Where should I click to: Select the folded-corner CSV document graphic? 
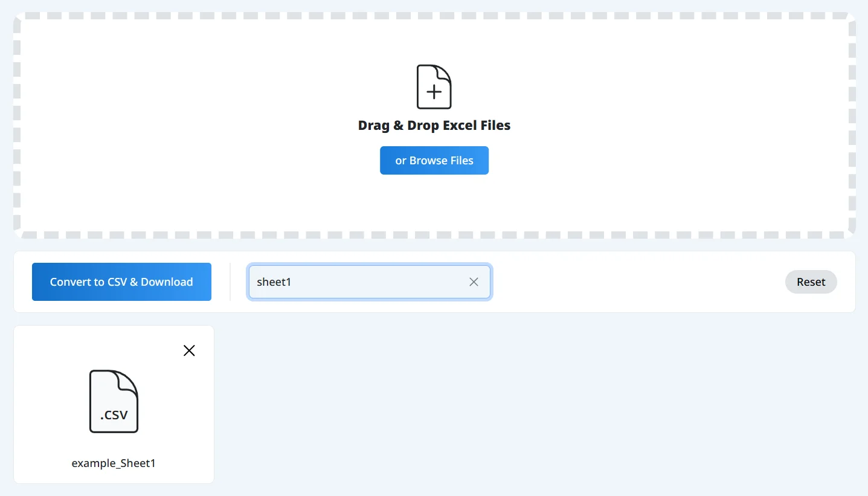tap(114, 401)
